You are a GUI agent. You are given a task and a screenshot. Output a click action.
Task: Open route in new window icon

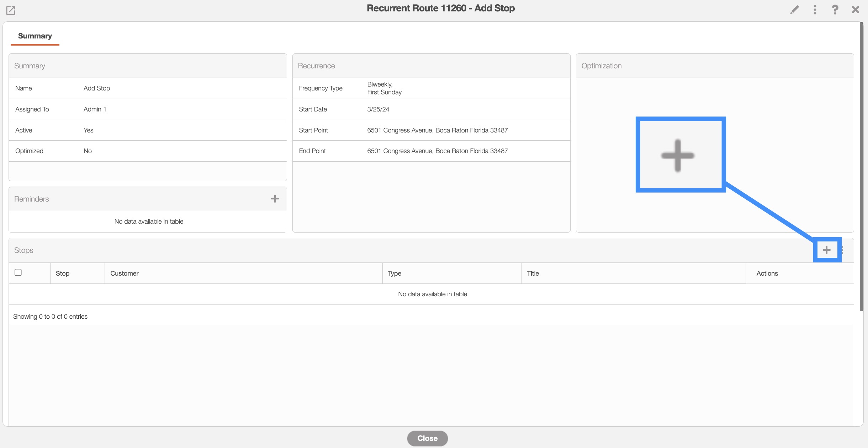(x=11, y=10)
